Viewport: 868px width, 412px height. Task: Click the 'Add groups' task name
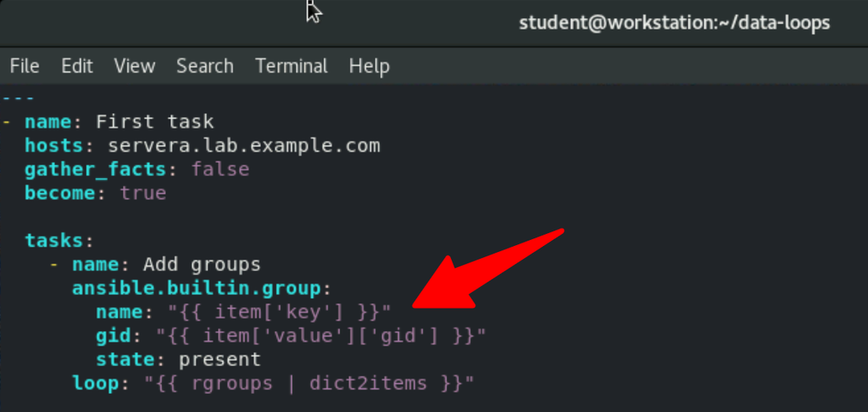(x=202, y=265)
